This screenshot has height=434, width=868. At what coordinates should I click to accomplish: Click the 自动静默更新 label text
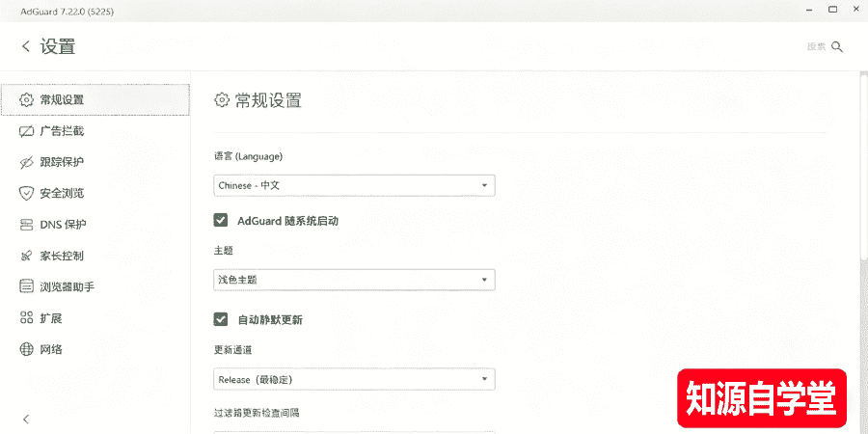(x=270, y=320)
